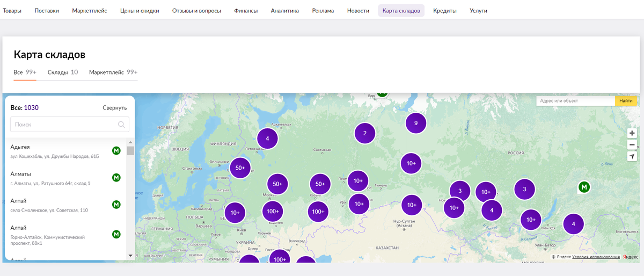The width and height of the screenshot is (644, 276).
Task: Zoom in the map with the plus button
Action: (x=632, y=133)
